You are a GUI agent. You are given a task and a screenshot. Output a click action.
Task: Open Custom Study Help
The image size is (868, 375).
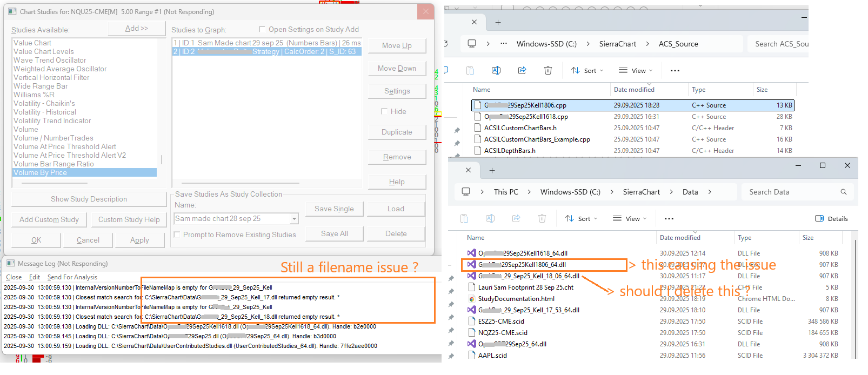point(129,219)
